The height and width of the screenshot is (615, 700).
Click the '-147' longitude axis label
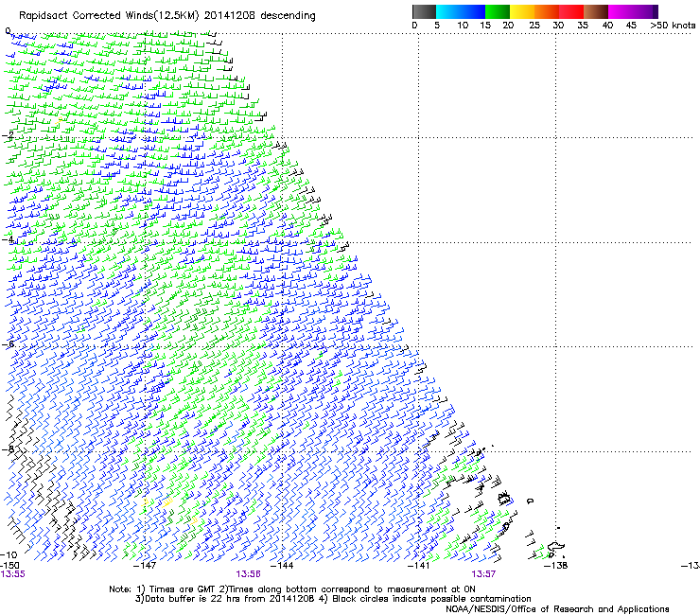[x=146, y=566]
